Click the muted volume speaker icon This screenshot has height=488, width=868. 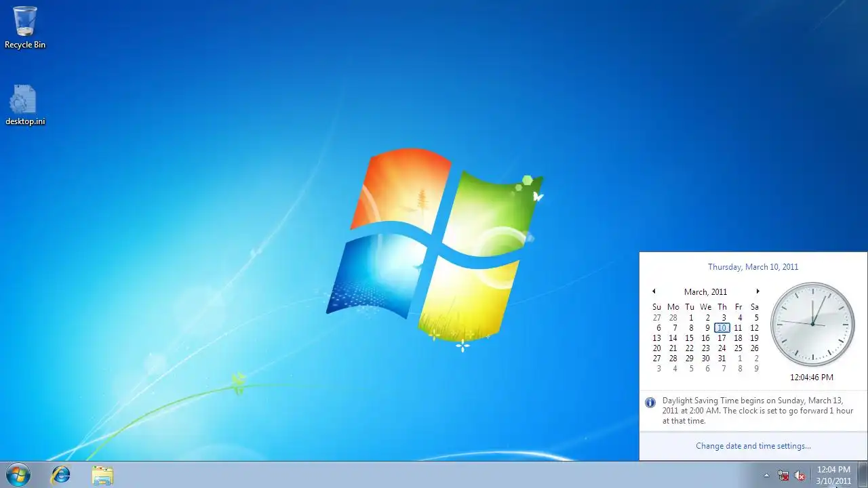800,475
